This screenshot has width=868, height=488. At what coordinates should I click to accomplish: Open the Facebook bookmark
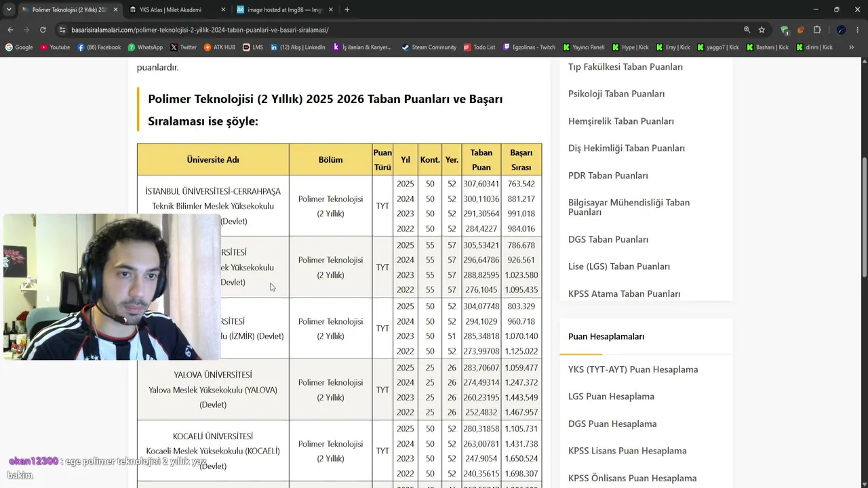(x=99, y=47)
